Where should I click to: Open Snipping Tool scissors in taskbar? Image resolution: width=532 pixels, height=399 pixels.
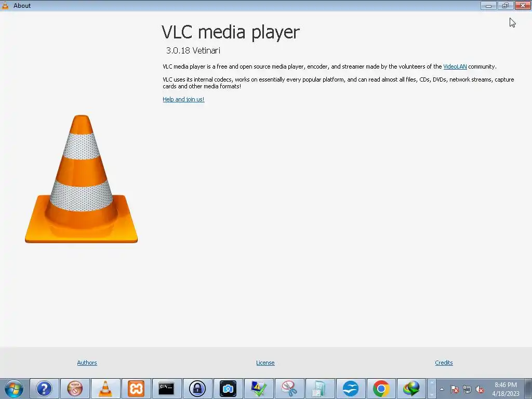coord(289,389)
